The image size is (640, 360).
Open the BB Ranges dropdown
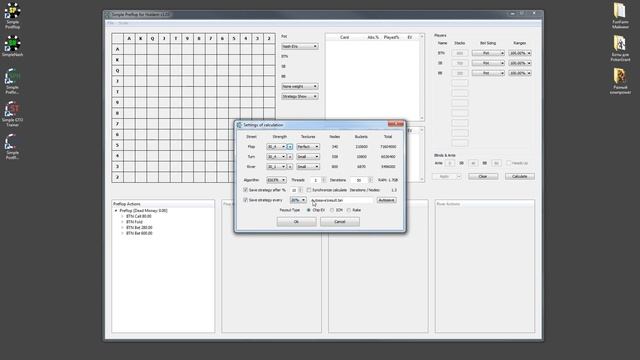[520, 73]
